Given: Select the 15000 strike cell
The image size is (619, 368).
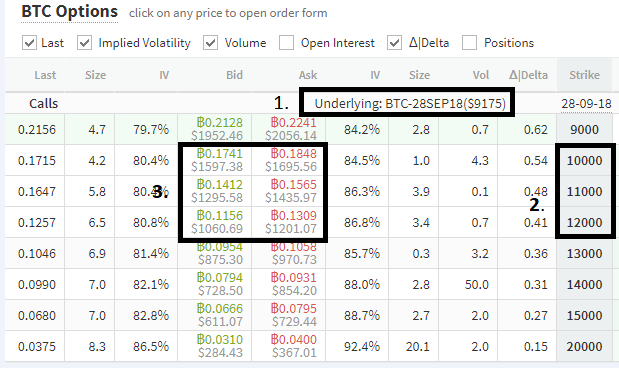Looking at the screenshot, I should click(584, 315).
